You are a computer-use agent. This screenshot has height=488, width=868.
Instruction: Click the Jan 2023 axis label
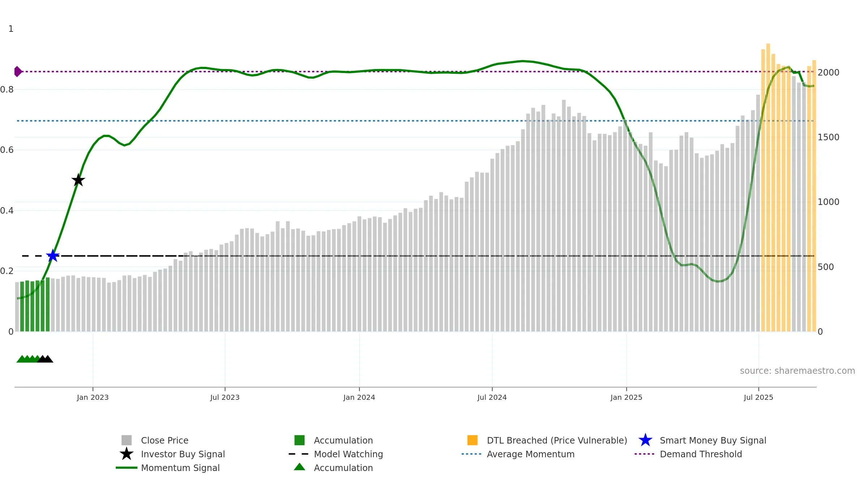pyautogui.click(x=93, y=398)
